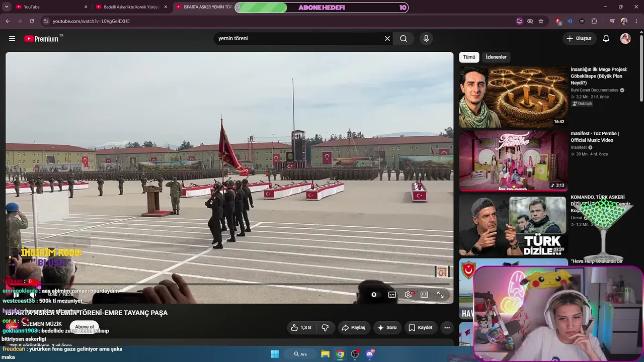Image resolution: width=644 pixels, height=362 pixels.
Task: Click the browser address bar URL
Action: 92,21
